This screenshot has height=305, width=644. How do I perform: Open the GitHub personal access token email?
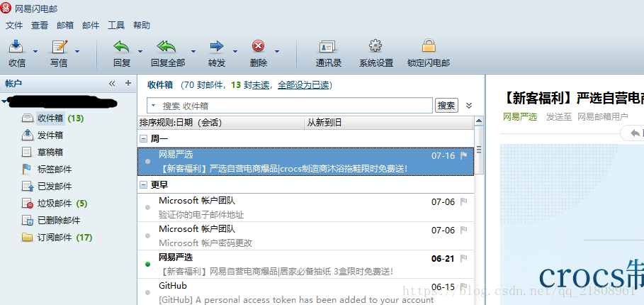click(x=305, y=292)
